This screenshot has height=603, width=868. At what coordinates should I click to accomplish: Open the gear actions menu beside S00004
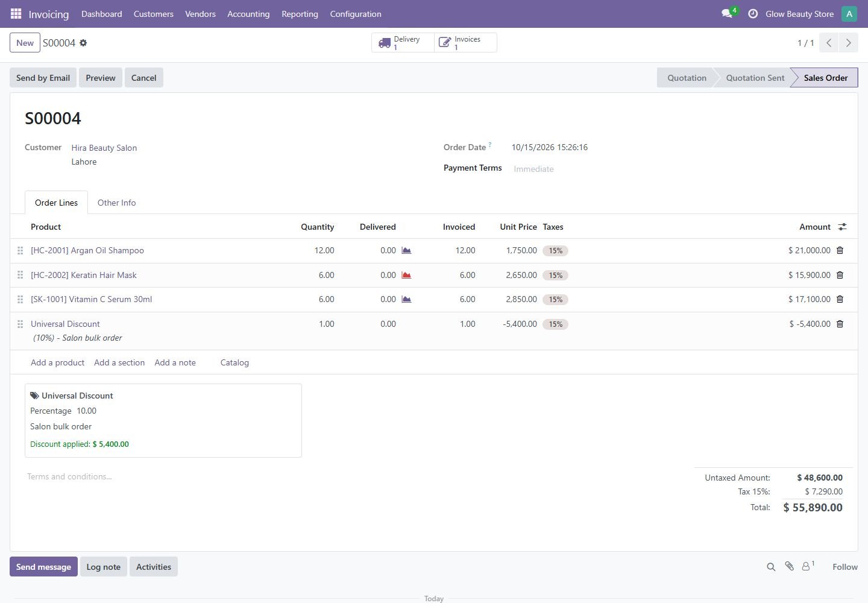point(83,43)
